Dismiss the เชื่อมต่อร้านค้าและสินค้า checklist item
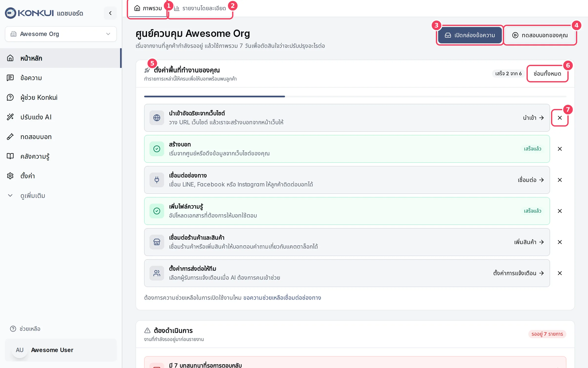588x368 pixels. (x=560, y=242)
